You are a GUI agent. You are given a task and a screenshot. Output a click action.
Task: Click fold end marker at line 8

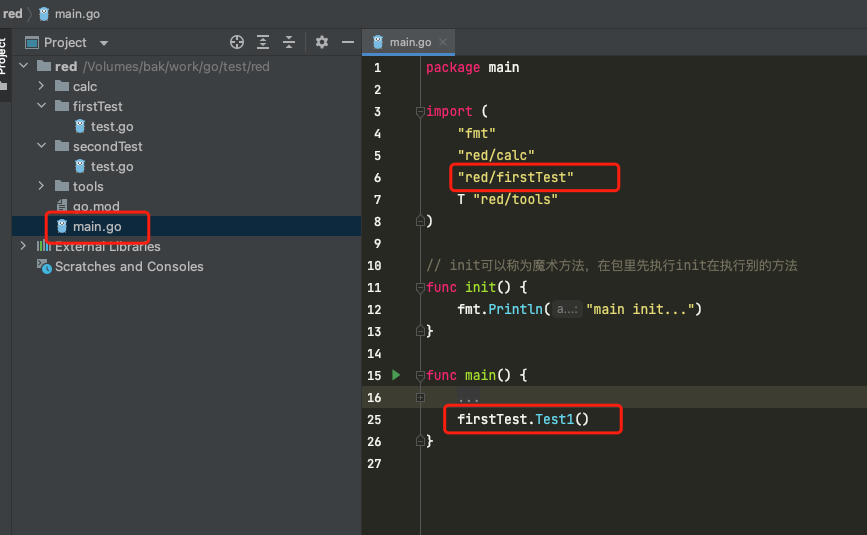pos(420,221)
